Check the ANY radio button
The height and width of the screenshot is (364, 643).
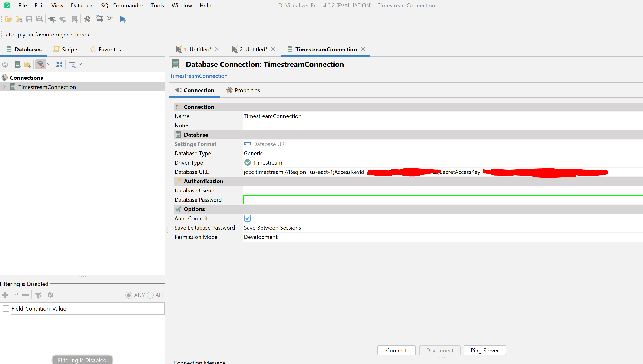pyautogui.click(x=129, y=295)
